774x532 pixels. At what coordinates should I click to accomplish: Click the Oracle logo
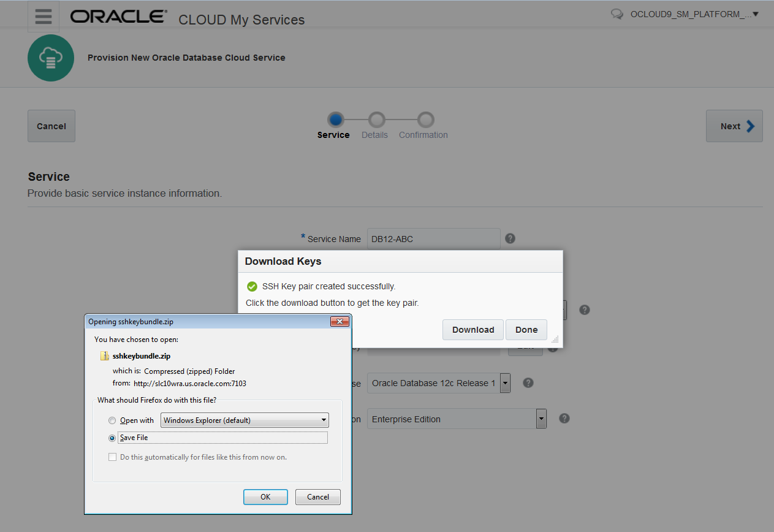118,17
